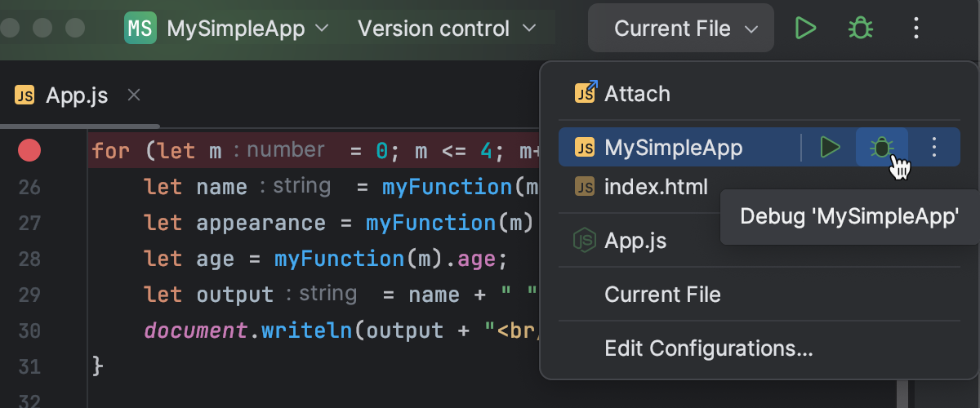Collapse the Current File configuration selector
This screenshot has width=980, height=408.
click(681, 29)
